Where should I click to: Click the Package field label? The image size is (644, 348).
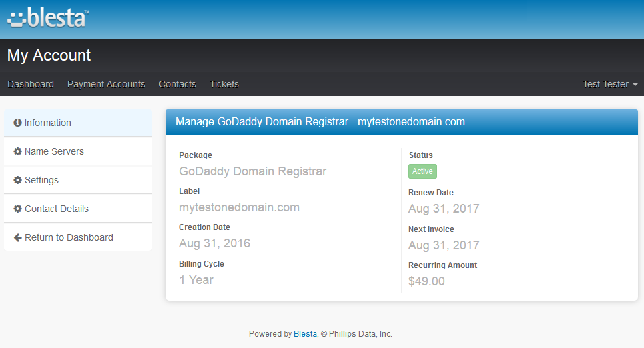click(196, 155)
